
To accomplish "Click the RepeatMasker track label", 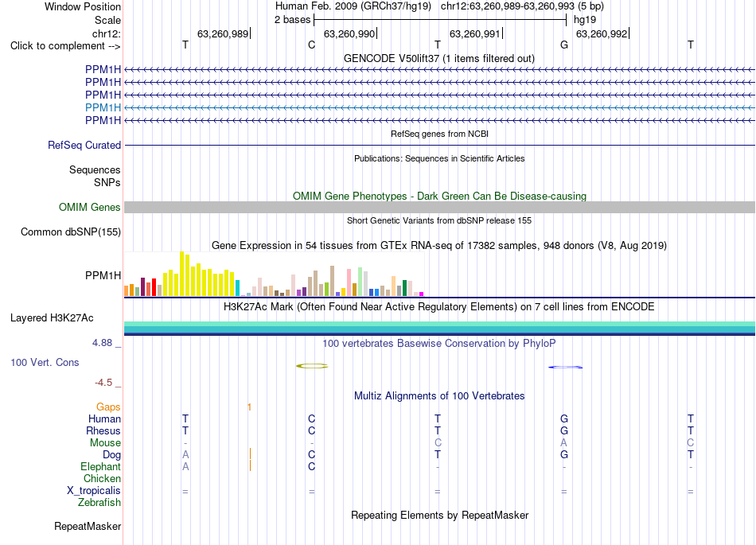I will tap(88, 526).
